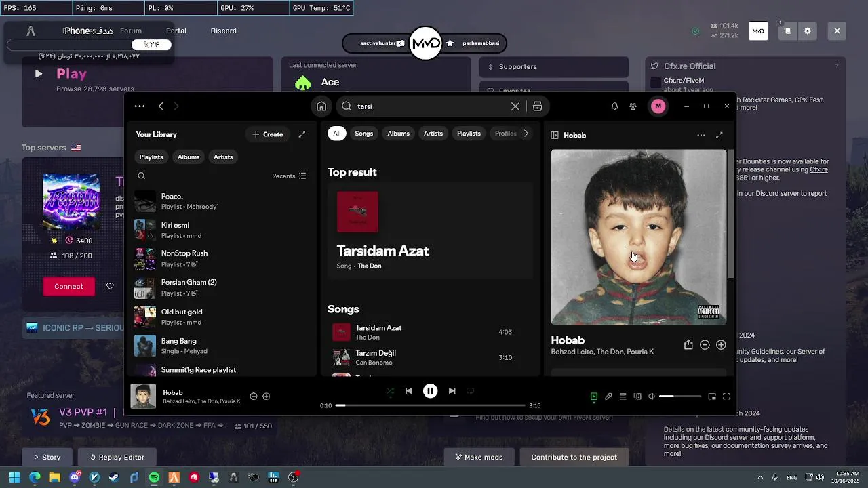Viewport: 868px width, 488px height.
Task: Pause the playing song
Action: pos(430,391)
